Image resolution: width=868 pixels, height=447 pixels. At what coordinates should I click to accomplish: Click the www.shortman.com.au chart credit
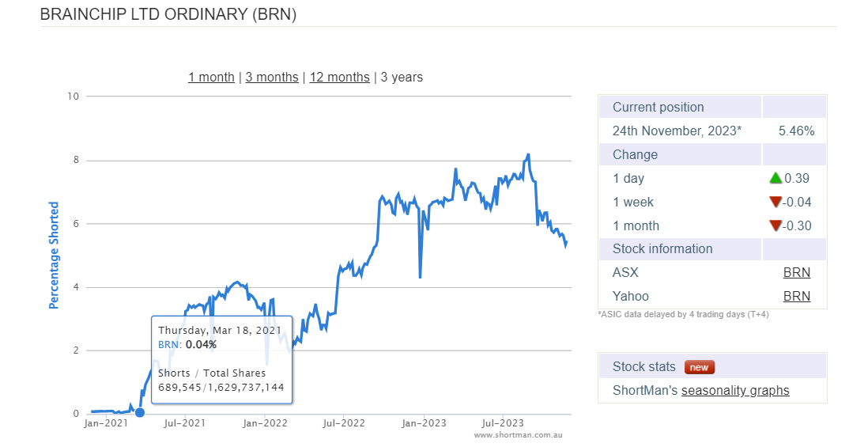[x=519, y=435]
